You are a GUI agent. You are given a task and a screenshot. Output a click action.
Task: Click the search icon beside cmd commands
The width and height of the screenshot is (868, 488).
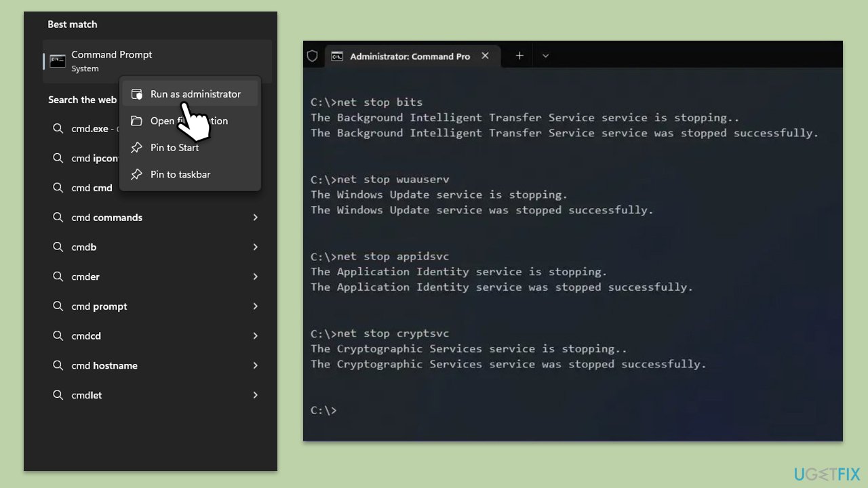click(58, 217)
